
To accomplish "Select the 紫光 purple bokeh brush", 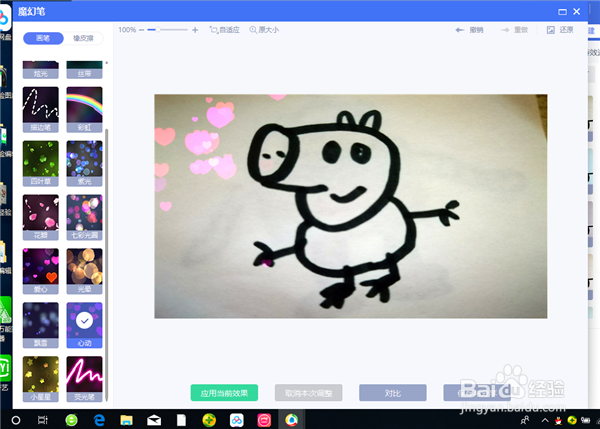I will [x=85, y=163].
